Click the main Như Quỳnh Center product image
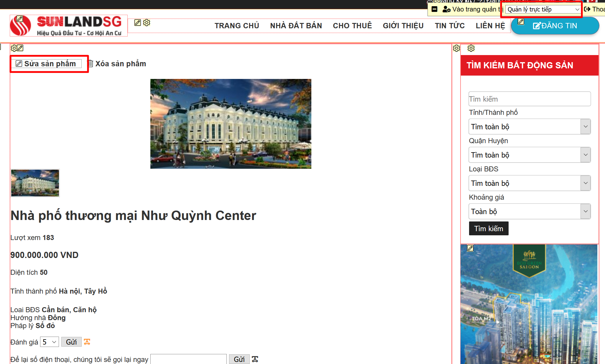 point(231,124)
